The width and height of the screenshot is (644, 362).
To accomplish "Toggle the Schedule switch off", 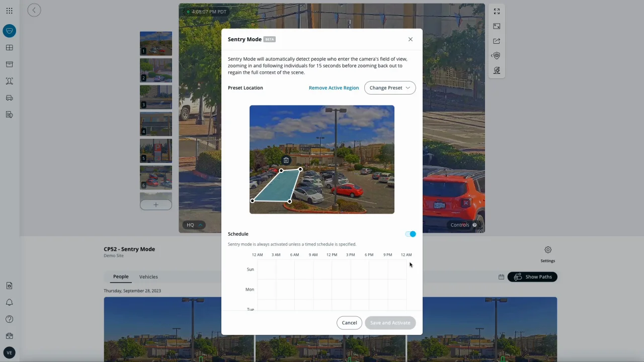I will 411,234.
